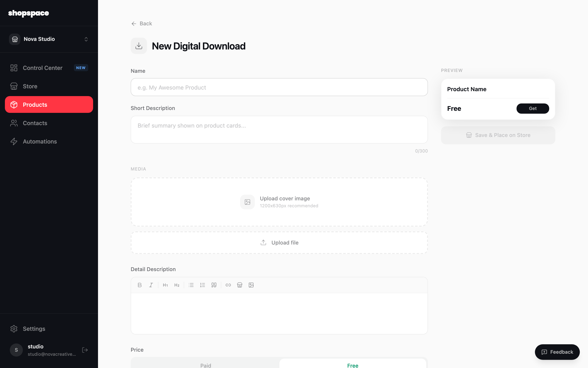Click the Control Center grid icon
Image resolution: width=588 pixels, height=368 pixels.
coord(14,68)
